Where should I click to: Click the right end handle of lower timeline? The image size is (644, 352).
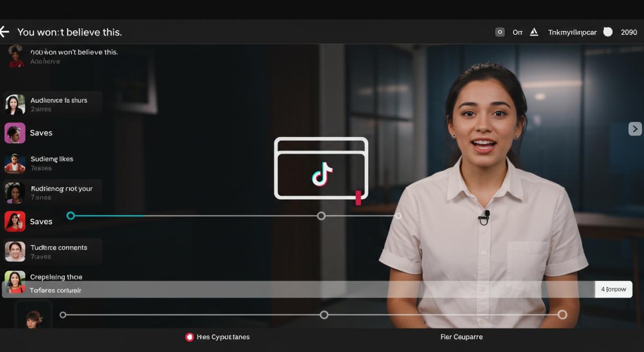[562, 314]
